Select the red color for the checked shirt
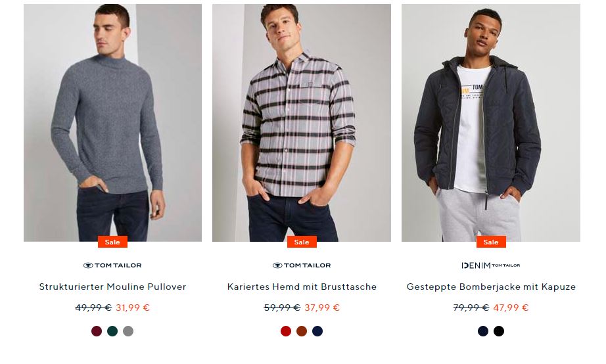 click(x=286, y=331)
